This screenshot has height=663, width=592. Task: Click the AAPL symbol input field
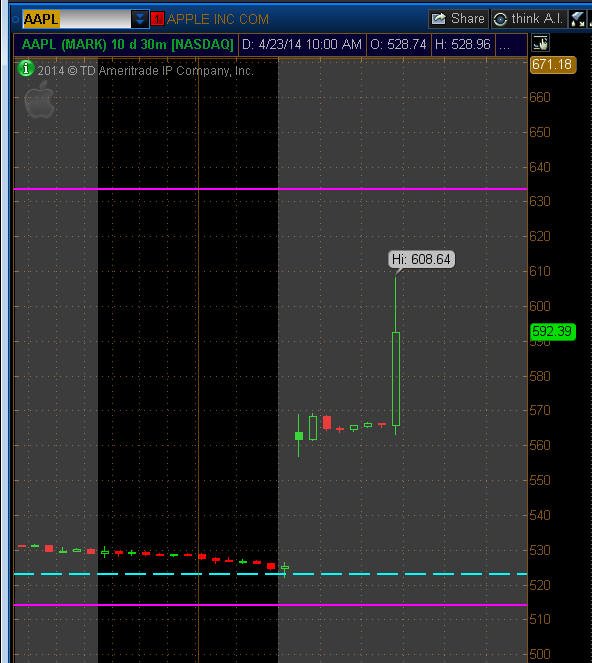point(76,19)
